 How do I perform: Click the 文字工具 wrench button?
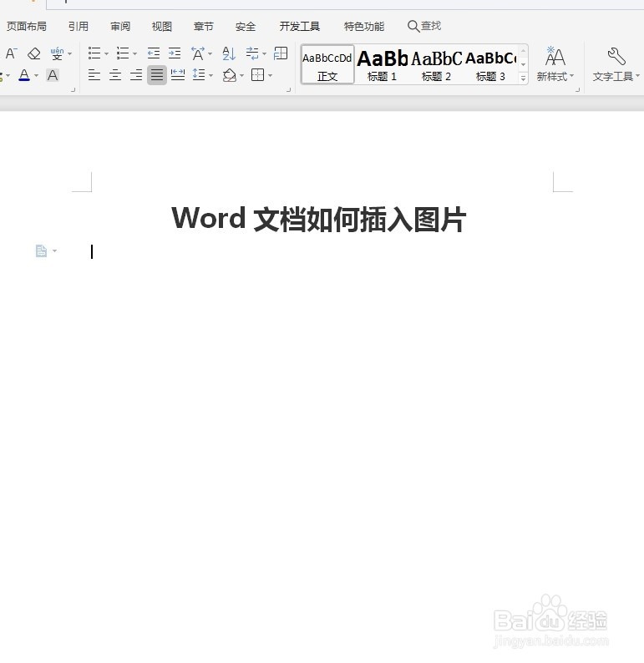(x=616, y=64)
